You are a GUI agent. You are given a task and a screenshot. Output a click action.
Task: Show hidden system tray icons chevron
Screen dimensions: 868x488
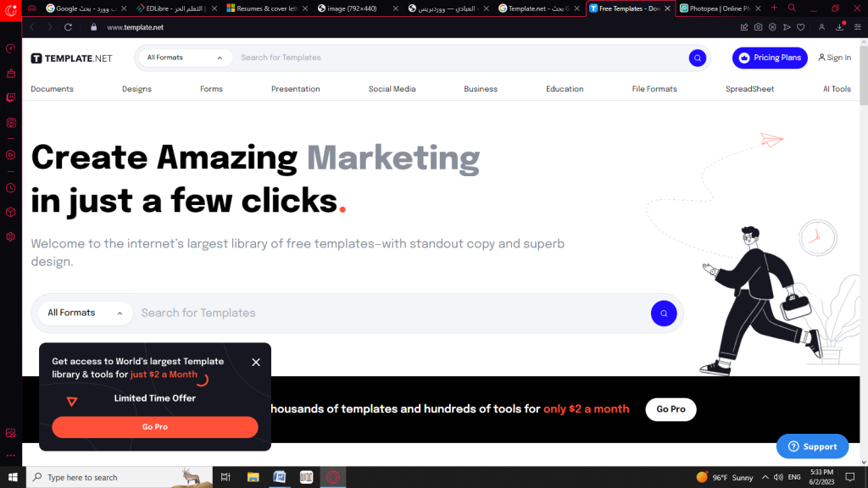765,477
